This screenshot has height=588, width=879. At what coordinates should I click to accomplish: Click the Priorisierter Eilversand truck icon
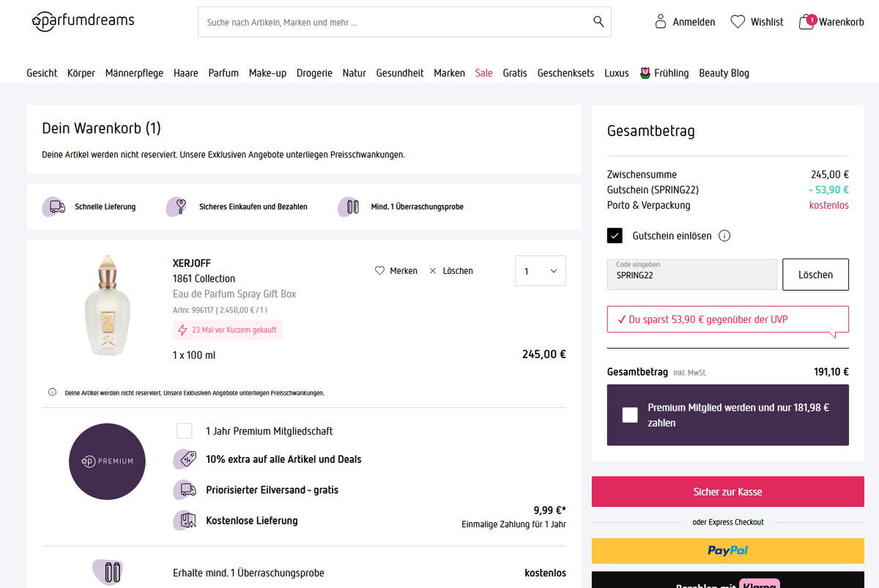click(x=185, y=490)
